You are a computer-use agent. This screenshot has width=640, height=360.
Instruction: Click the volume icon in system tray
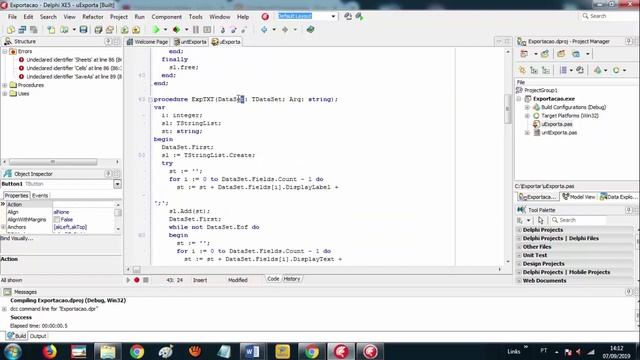click(578, 351)
